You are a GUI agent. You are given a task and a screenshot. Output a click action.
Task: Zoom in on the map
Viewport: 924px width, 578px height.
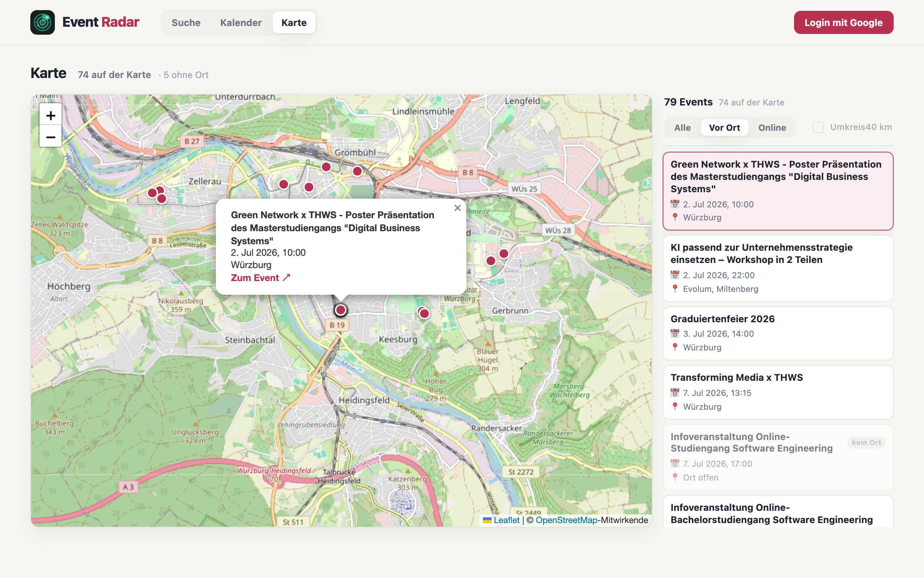(x=51, y=115)
